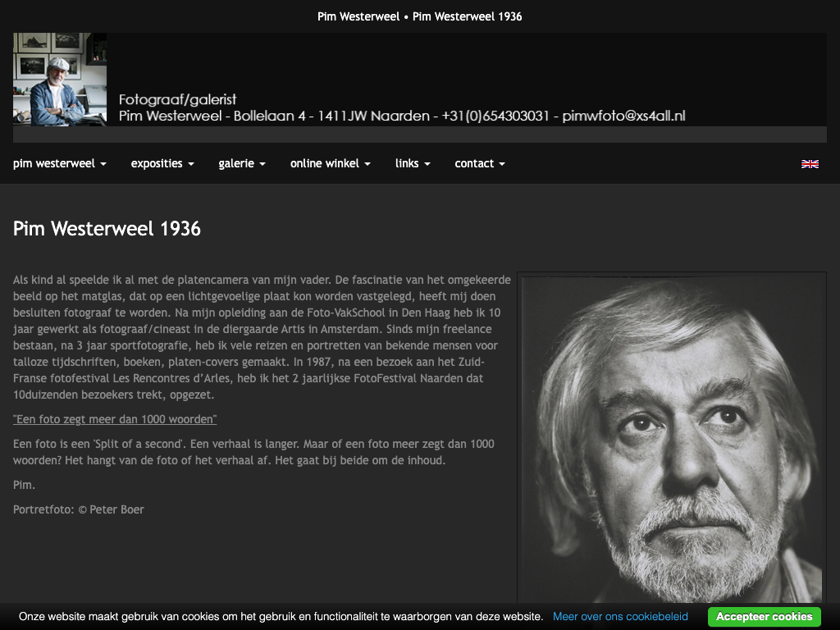Follow the "Een foto zegt meer dan 1000 woorden" link
The width and height of the screenshot is (840, 630).
coord(115,419)
